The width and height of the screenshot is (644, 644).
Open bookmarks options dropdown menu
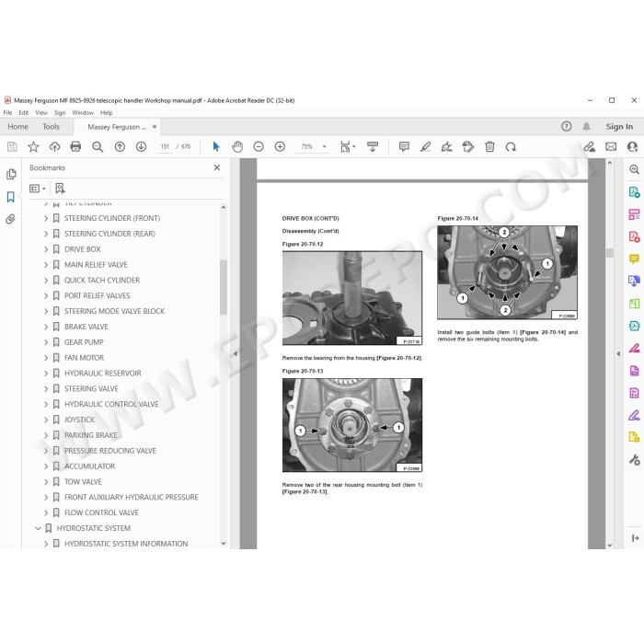tap(38, 189)
